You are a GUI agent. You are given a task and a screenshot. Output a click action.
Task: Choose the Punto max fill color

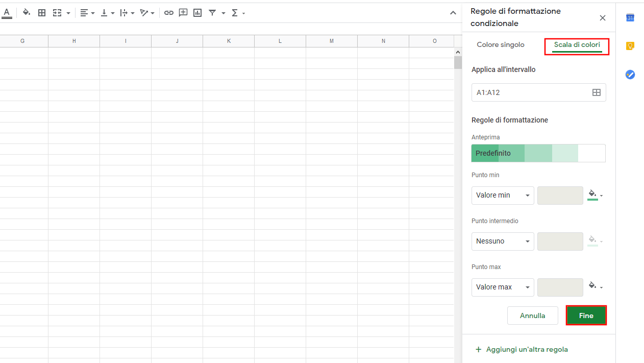coord(595,286)
